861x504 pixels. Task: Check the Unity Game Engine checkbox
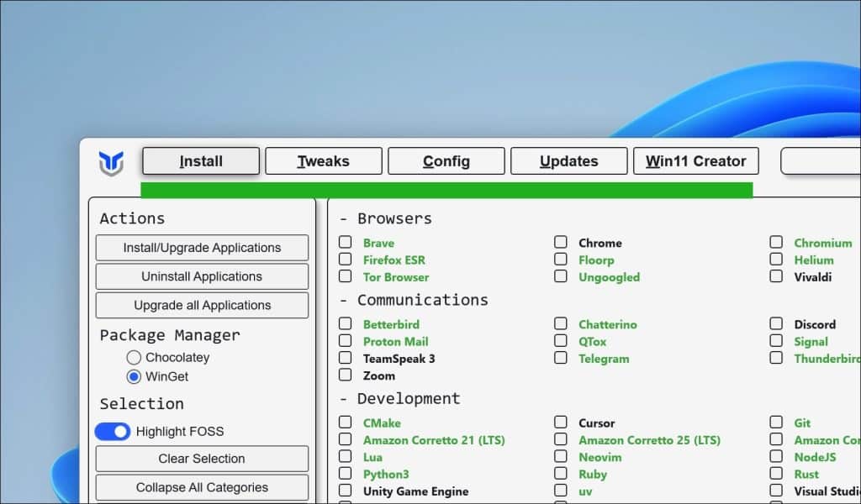point(345,490)
